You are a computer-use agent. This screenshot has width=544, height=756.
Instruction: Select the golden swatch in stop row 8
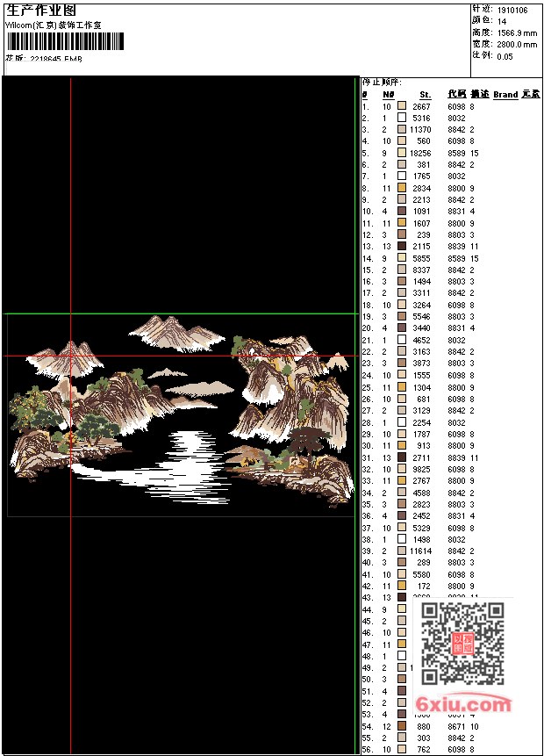tap(402, 188)
